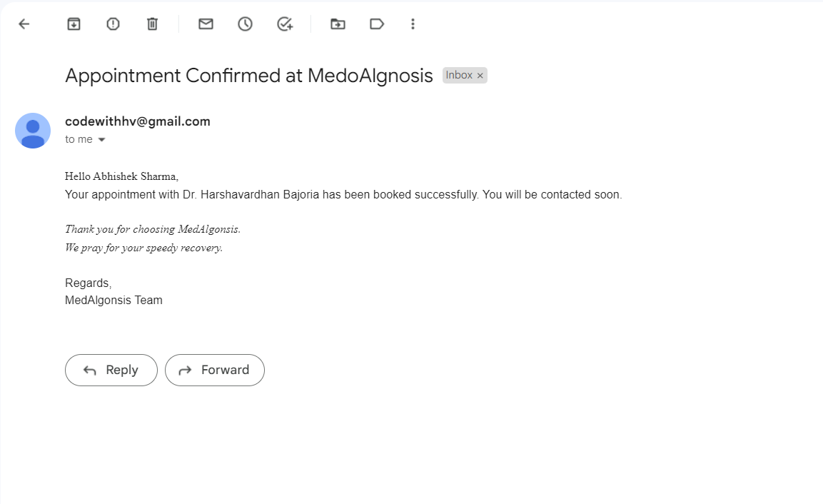823x504 pixels.
Task: Delete the email with trash icon
Action: (x=152, y=24)
